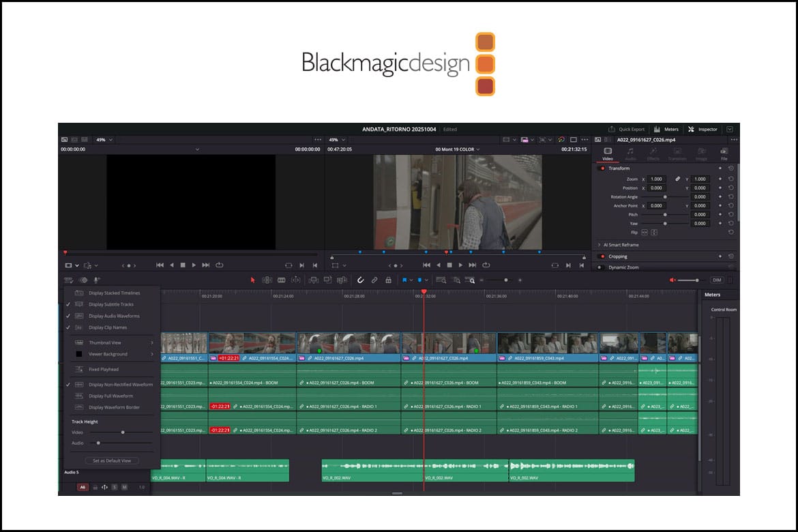Add a marker with blue Marker icon
The width and height of the screenshot is (798, 532).
(x=419, y=280)
